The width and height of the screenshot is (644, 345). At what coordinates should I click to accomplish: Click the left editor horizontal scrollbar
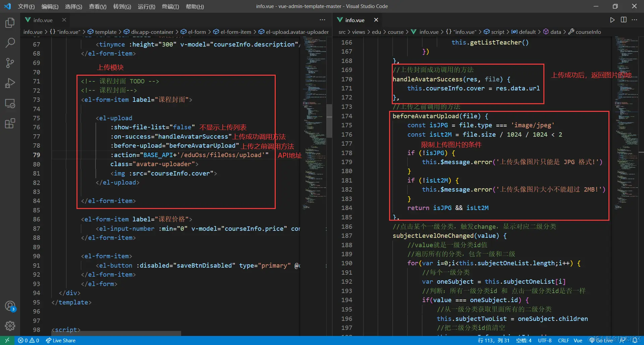116,333
